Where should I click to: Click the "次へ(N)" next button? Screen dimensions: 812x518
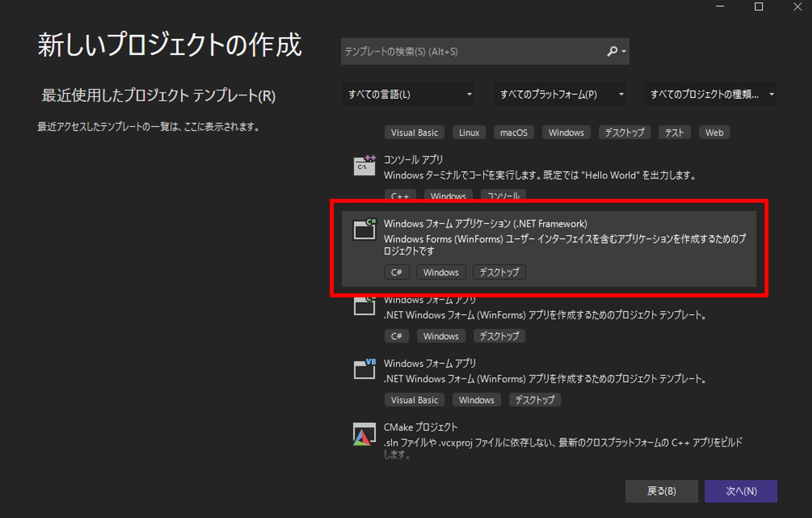coord(741,491)
